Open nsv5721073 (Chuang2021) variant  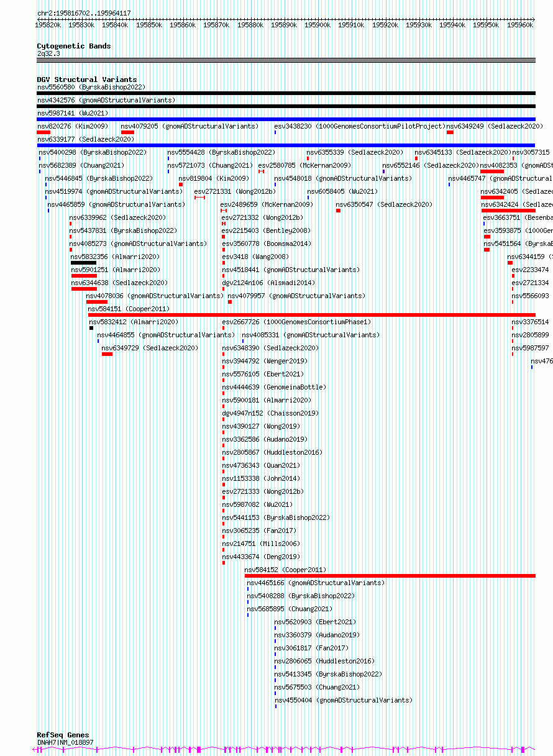210,165
